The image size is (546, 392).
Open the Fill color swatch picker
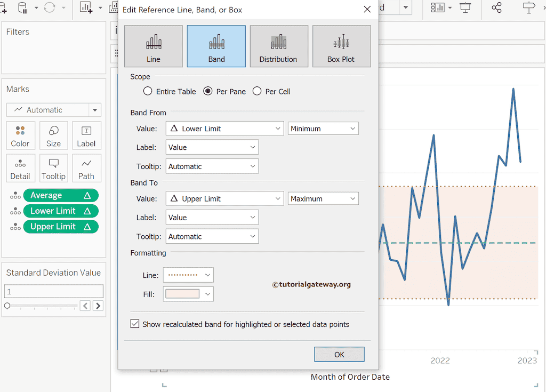189,294
